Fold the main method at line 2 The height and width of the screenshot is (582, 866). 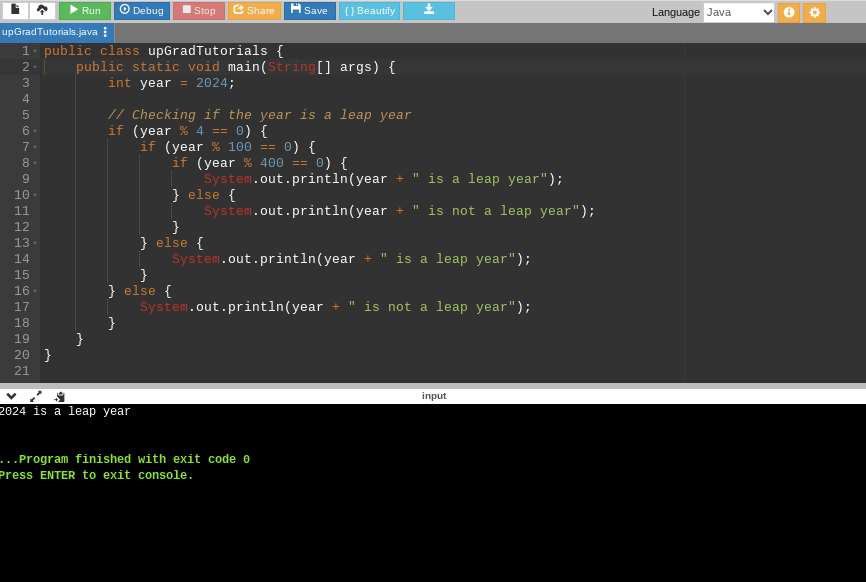35,67
